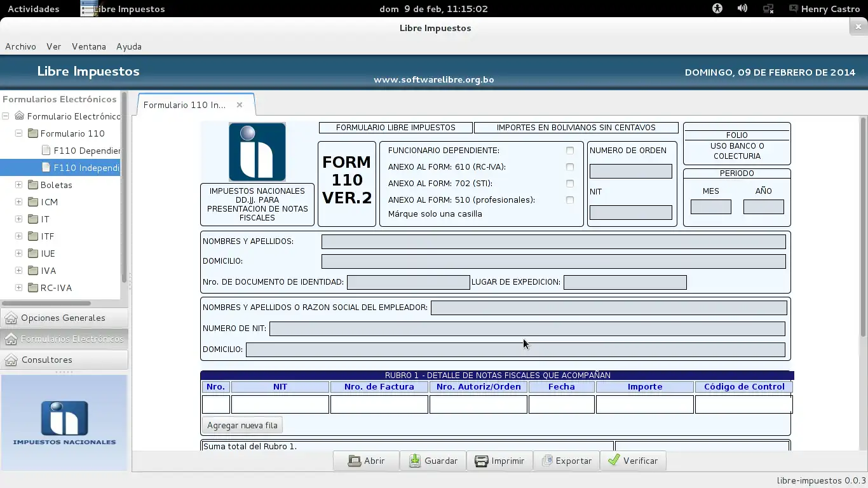Focus the AÑO period field
This screenshot has height=488, width=868.
764,207
